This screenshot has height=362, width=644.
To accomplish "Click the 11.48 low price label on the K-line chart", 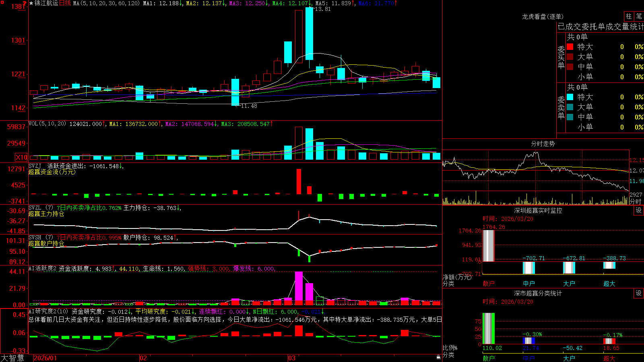I will pyautogui.click(x=249, y=106).
